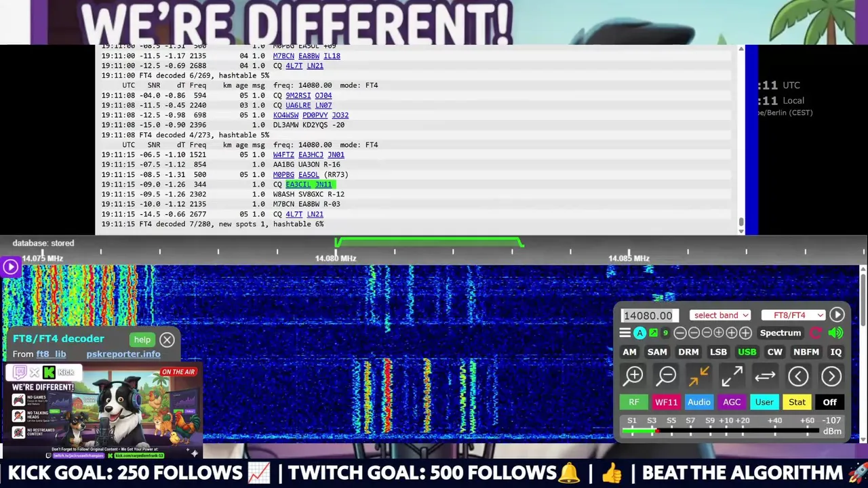Open the FT8/FT4 extension dropdown
The height and width of the screenshot is (488, 868).
[x=793, y=315]
